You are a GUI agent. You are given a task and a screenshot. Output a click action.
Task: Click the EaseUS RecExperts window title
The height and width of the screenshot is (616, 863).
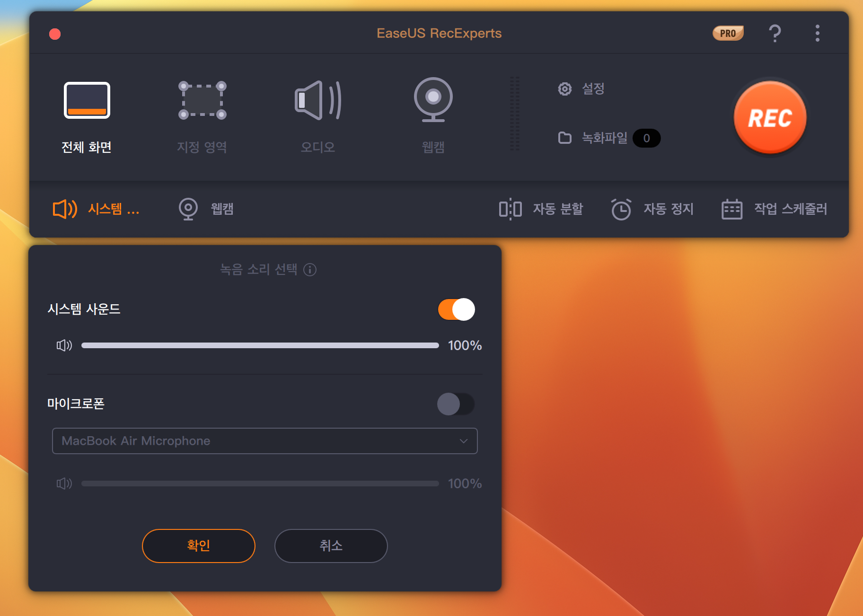(x=439, y=33)
